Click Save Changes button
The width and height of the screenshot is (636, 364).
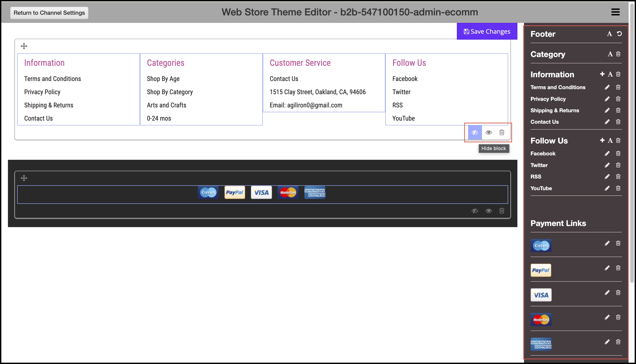487,31
